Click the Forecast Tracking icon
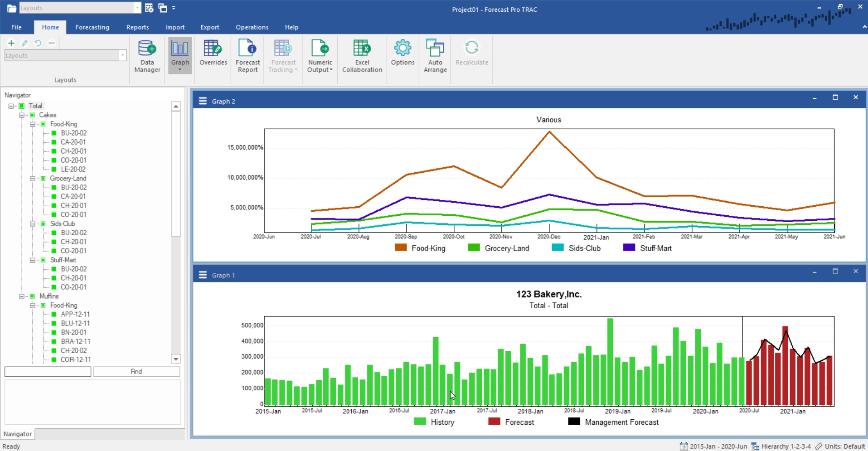 283,48
